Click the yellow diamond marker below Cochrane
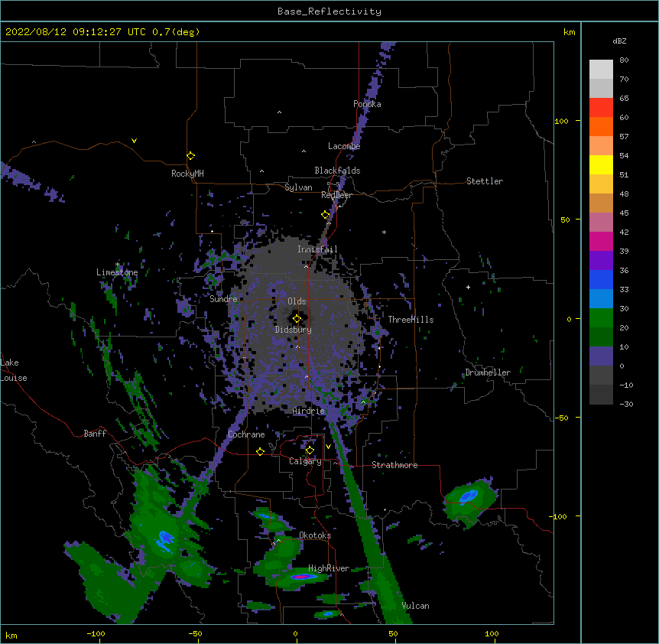 (260, 451)
